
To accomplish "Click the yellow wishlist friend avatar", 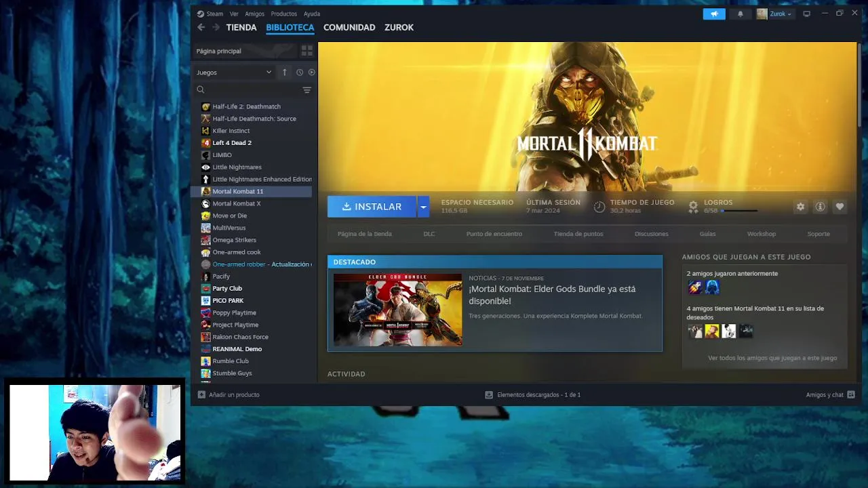I will coord(712,331).
